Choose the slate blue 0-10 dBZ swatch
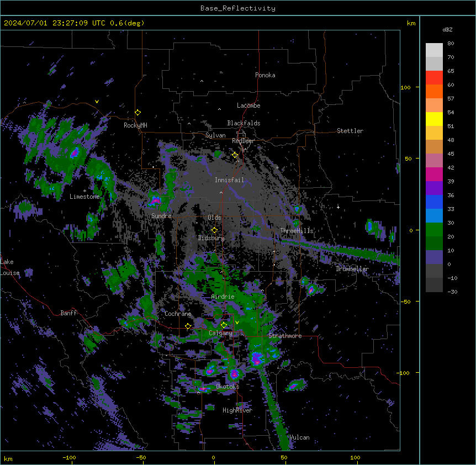The height and width of the screenshot is (465, 476). point(434,257)
